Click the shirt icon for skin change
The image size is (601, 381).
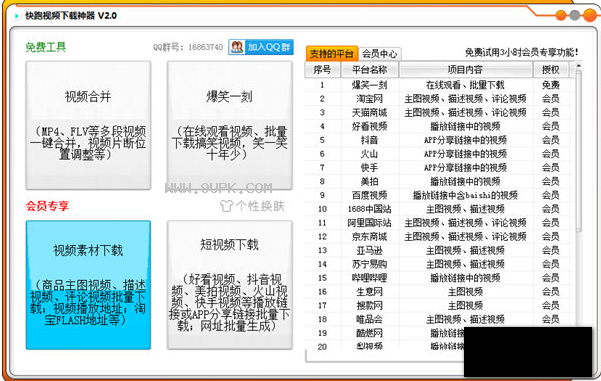(x=227, y=206)
